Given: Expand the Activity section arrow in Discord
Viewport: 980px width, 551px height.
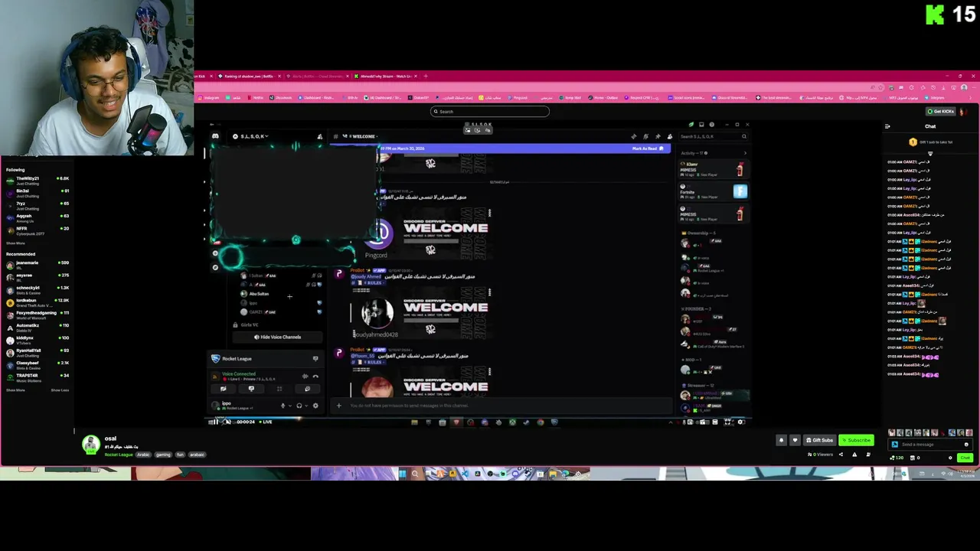Looking at the screenshot, I should pos(744,153).
